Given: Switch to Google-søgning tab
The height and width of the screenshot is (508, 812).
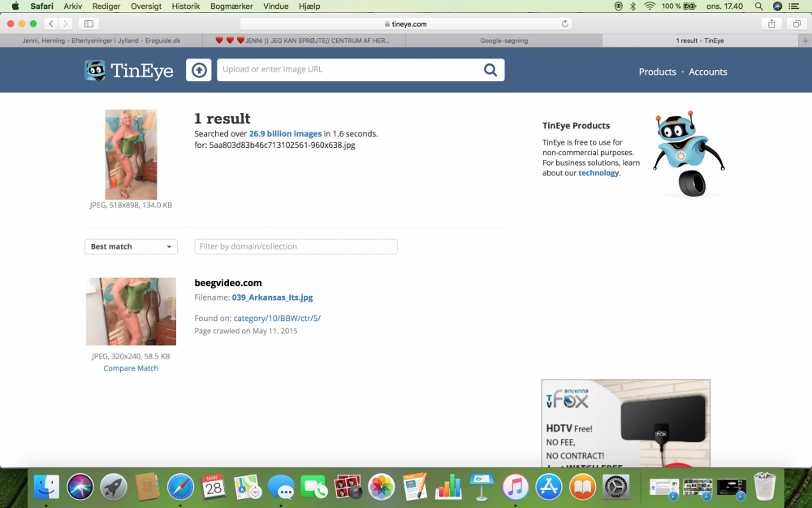Looking at the screenshot, I should 504,41.
